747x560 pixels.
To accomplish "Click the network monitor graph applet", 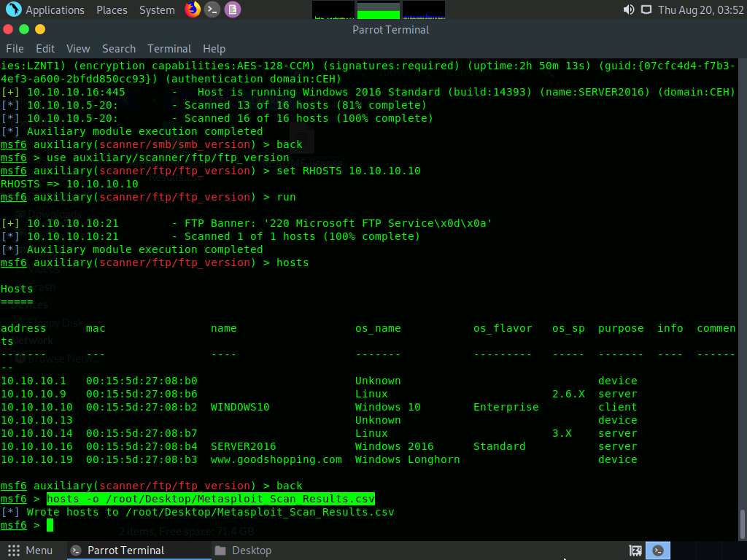I will click(x=424, y=10).
